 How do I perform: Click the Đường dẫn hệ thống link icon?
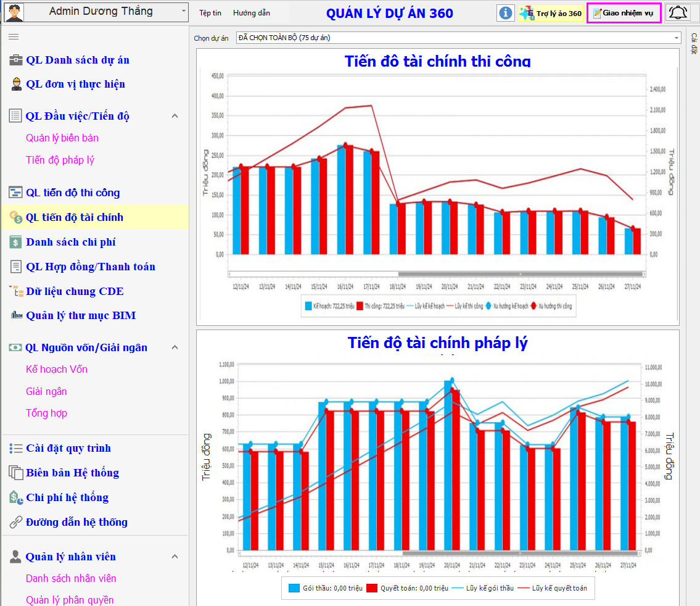click(16, 522)
